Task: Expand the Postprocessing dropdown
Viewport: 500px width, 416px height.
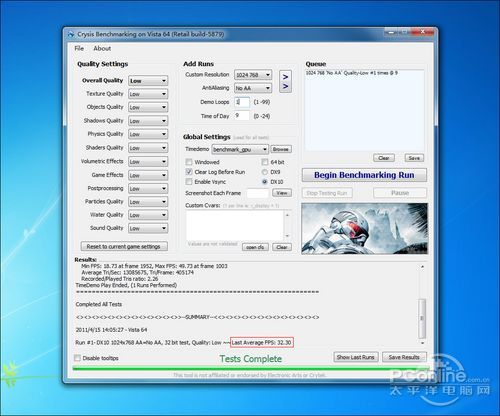Action: [148, 189]
